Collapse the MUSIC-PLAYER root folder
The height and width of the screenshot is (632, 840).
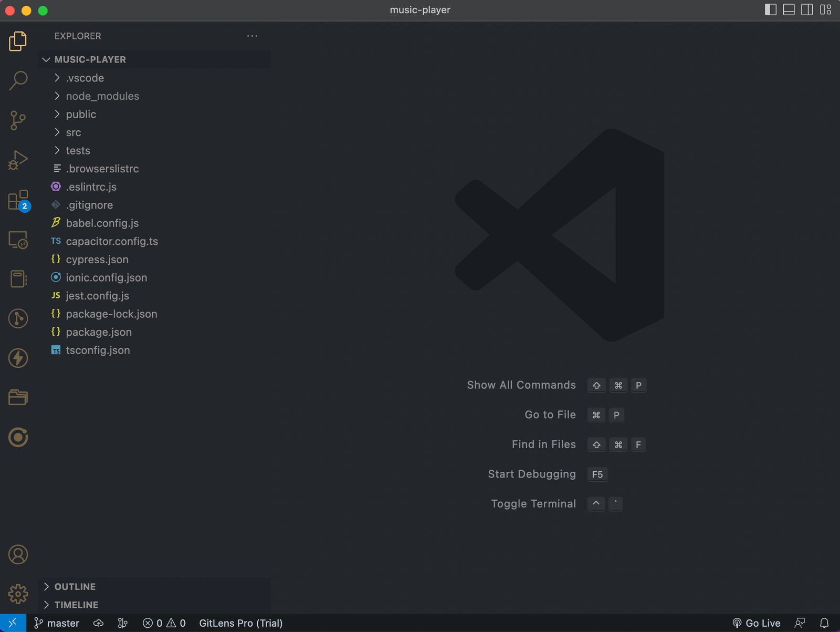coord(154,59)
